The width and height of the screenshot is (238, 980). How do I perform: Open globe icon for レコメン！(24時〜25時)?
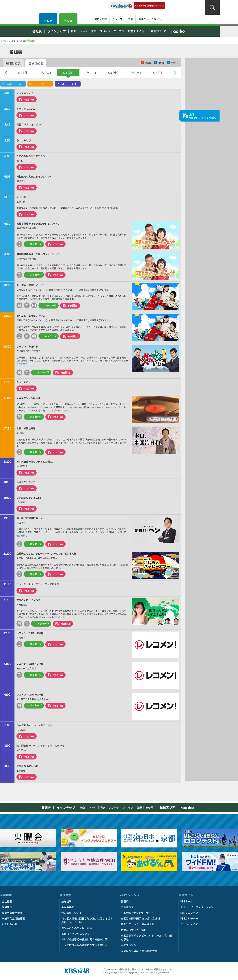19,706
